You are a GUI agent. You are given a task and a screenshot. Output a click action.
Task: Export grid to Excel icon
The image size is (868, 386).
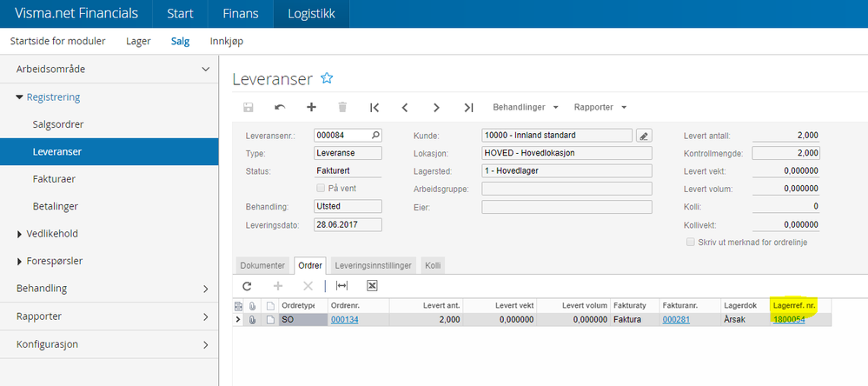[x=372, y=286]
